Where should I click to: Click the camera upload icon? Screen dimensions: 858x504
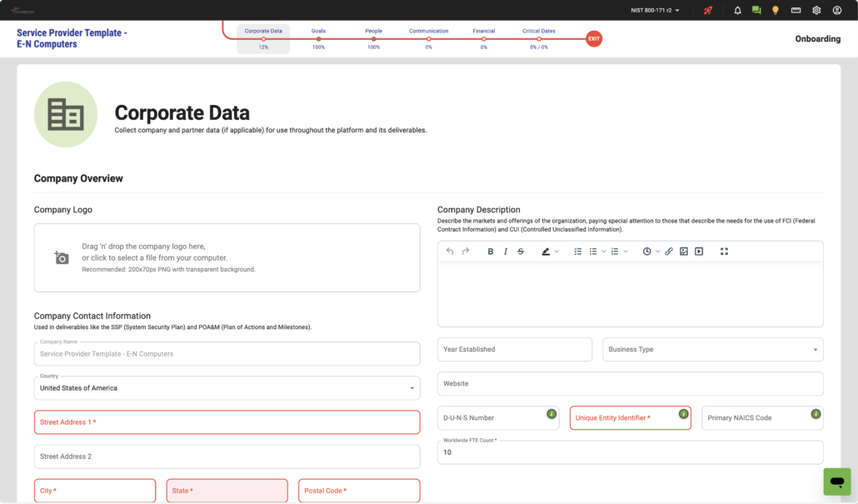62,257
